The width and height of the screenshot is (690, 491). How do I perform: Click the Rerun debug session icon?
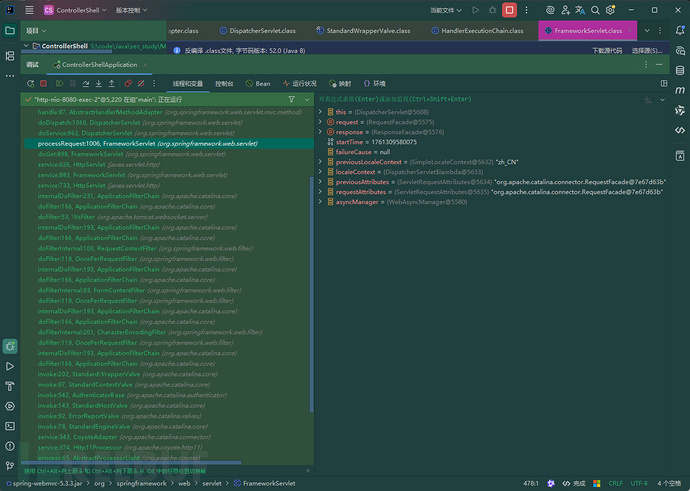point(29,84)
